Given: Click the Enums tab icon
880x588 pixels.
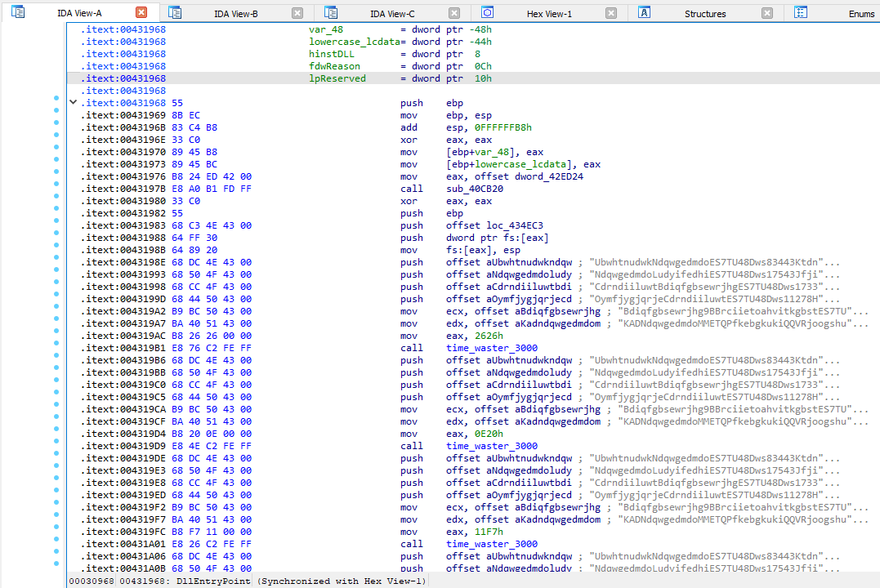Looking at the screenshot, I should pyautogui.click(x=801, y=12).
